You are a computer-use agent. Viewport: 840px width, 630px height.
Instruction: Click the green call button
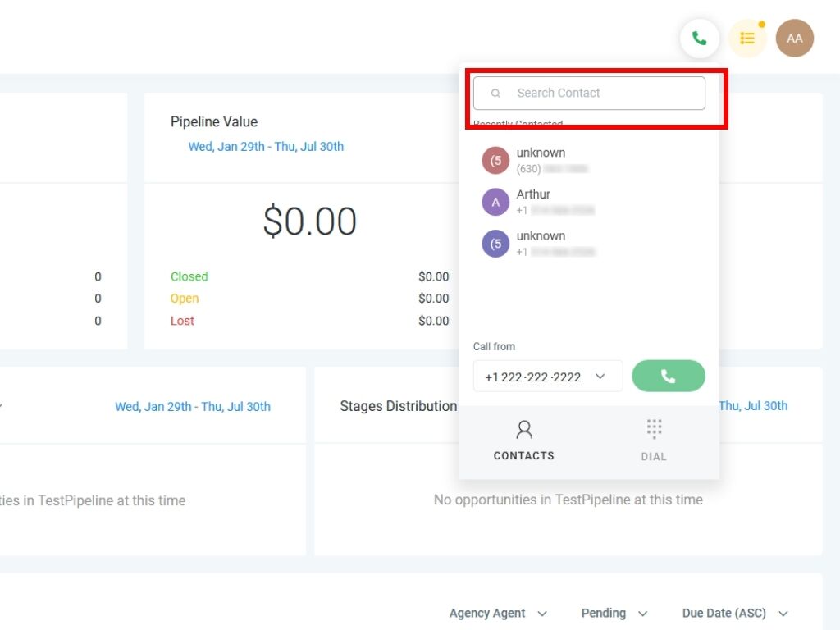pos(668,377)
